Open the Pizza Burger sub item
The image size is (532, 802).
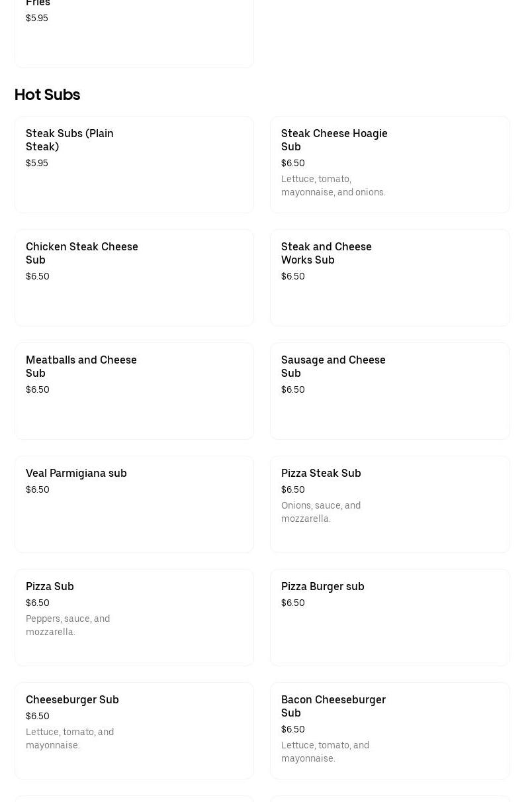point(390,617)
